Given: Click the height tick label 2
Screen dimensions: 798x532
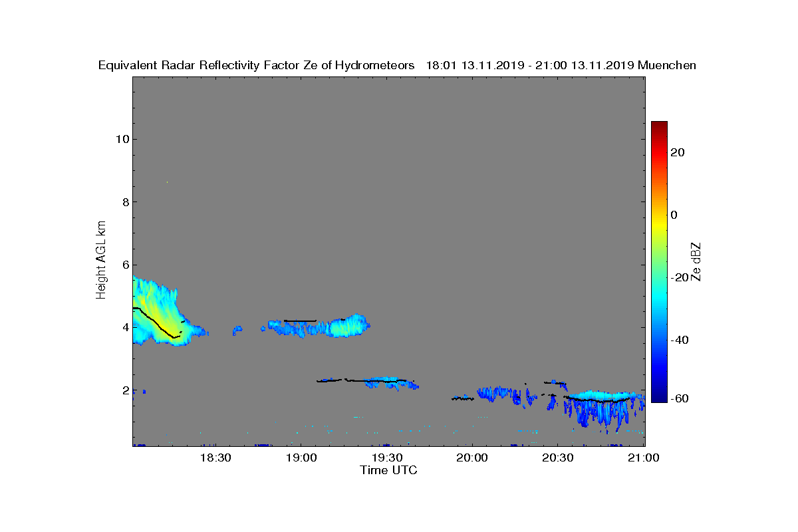Looking at the screenshot, I should click(x=125, y=390).
